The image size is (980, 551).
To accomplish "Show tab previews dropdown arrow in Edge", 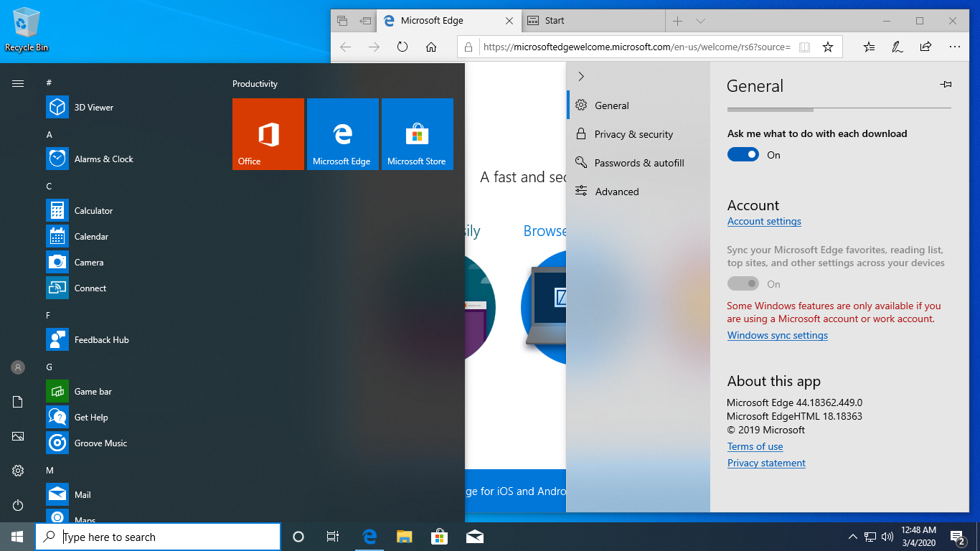I will click(701, 21).
